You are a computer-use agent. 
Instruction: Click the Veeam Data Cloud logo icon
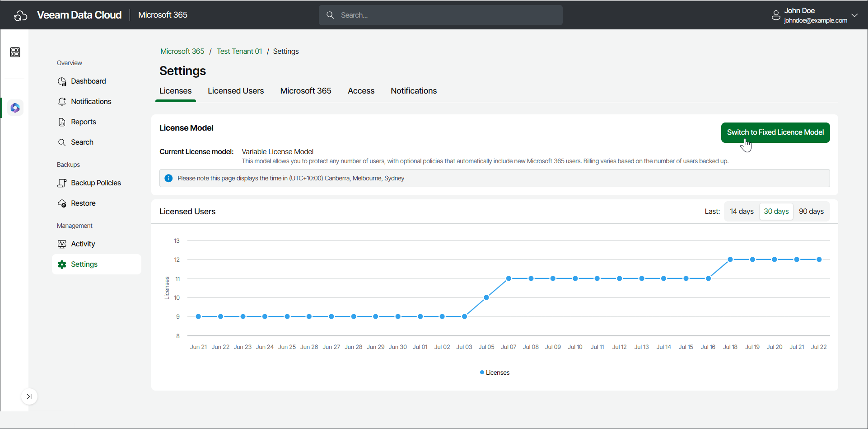pyautogui.click(x=21, y=15)
